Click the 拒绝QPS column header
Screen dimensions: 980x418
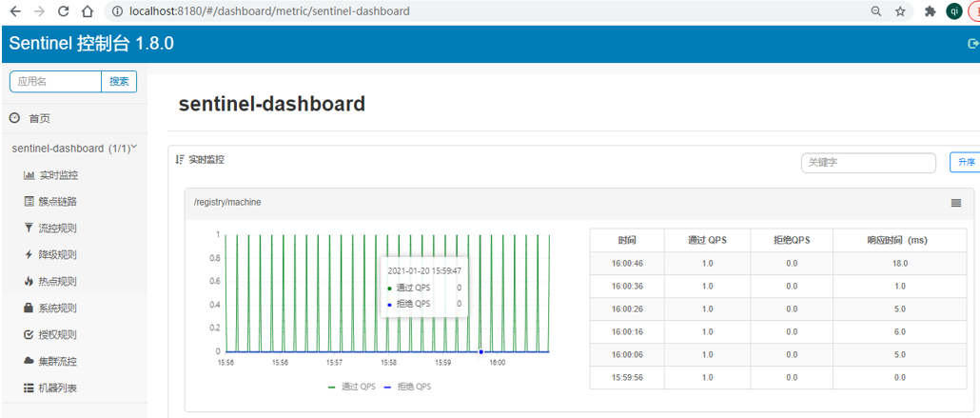(x=792, y=240)
